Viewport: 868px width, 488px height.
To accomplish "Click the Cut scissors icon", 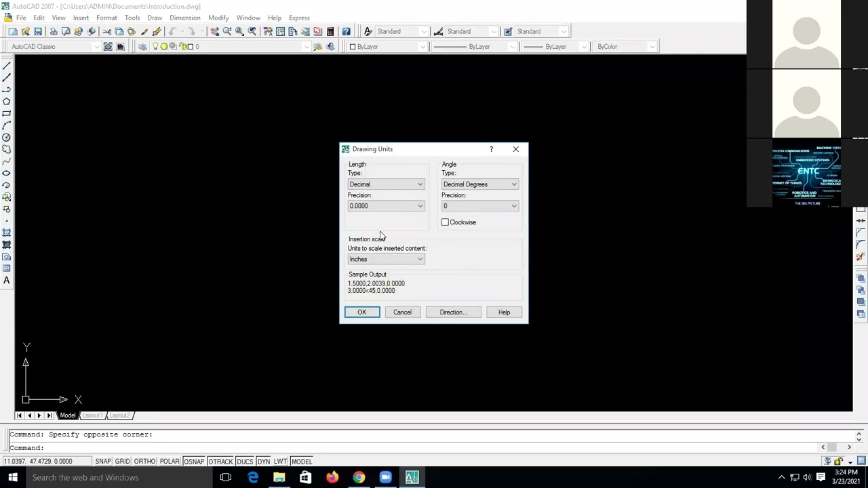I will click(x=106, y=31).
